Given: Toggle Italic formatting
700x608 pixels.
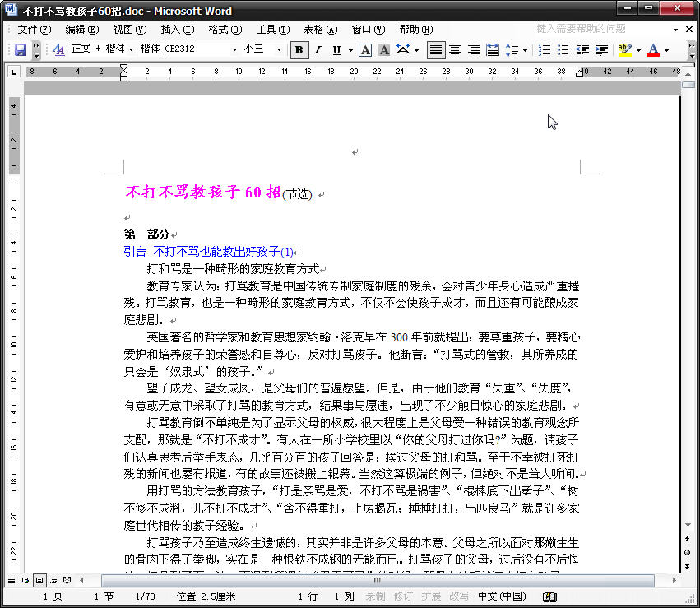Looking at the screenshot, I should click(x=318, y=49).
